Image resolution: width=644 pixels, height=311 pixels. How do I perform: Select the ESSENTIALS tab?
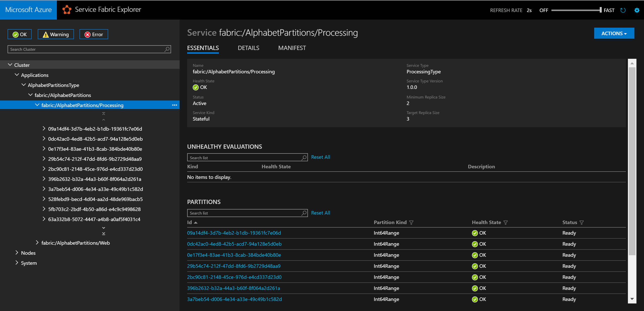[203, 48]
